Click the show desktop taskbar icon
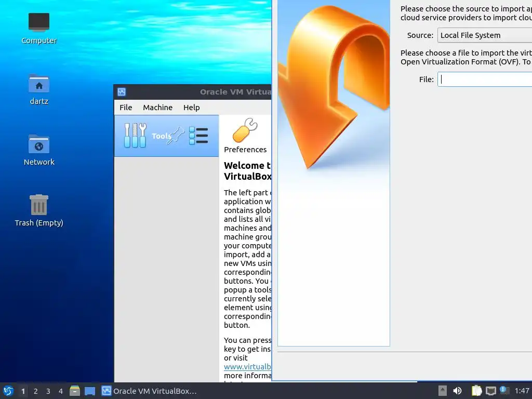The image size is (532, 399). pos(90,391)
